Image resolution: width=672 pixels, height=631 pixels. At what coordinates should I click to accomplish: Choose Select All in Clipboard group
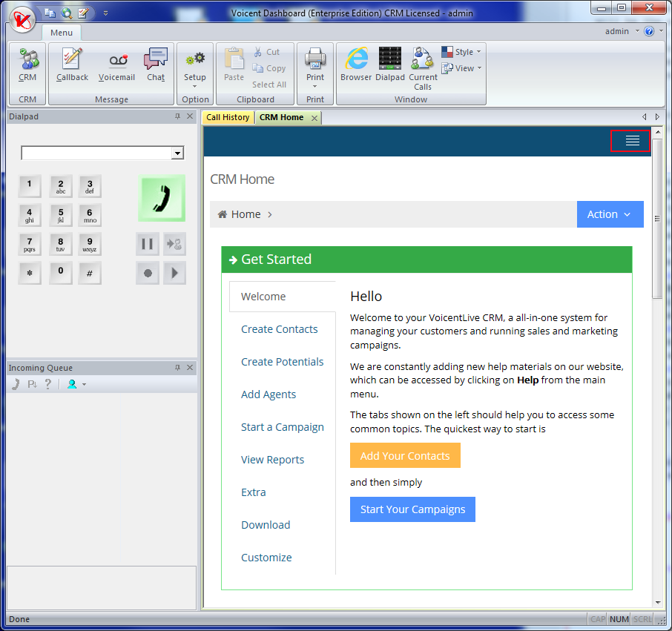tap(269, 85)
